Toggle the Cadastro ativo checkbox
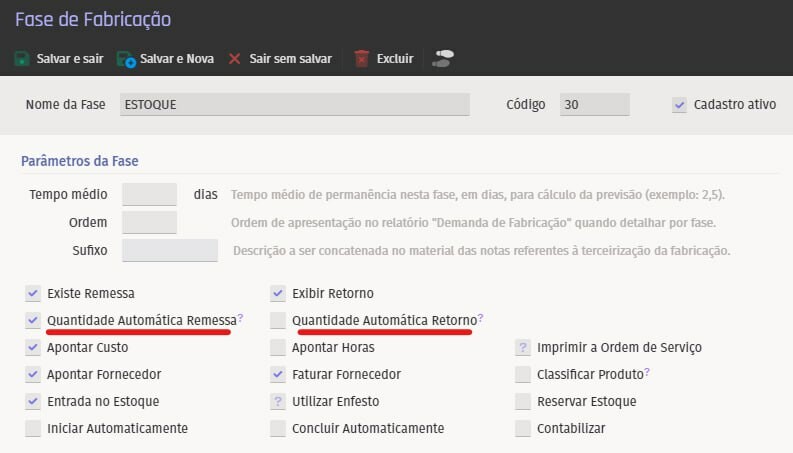Image resolution: width=793 pixels, height=453 pixels. pos(680,105)
